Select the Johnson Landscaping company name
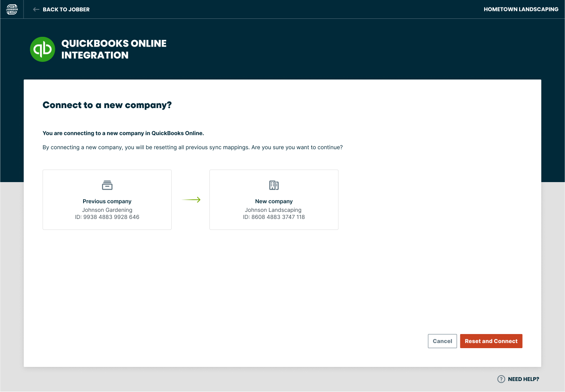Screen dimensions: 565x392 (273, 210)
